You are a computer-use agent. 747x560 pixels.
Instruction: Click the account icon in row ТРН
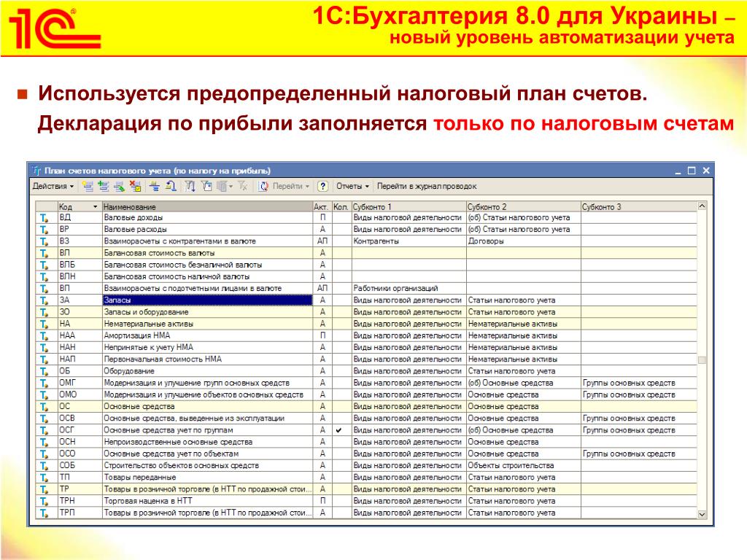coord(44,502)
